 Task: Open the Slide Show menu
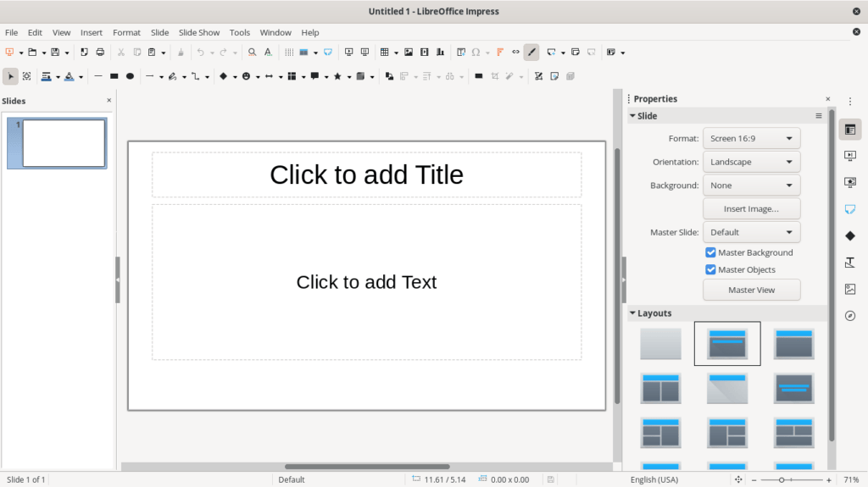pyautogui.click(x=199, y=32)
